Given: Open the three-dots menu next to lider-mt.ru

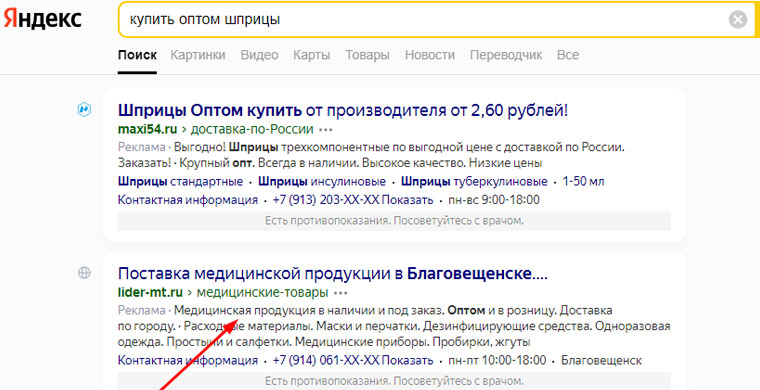Looking at the screenshot, I should [x=341, y=293].
